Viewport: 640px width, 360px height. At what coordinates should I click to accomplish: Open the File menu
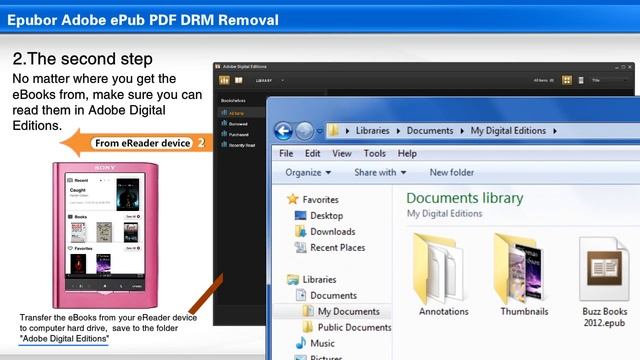tap(286, 153)
